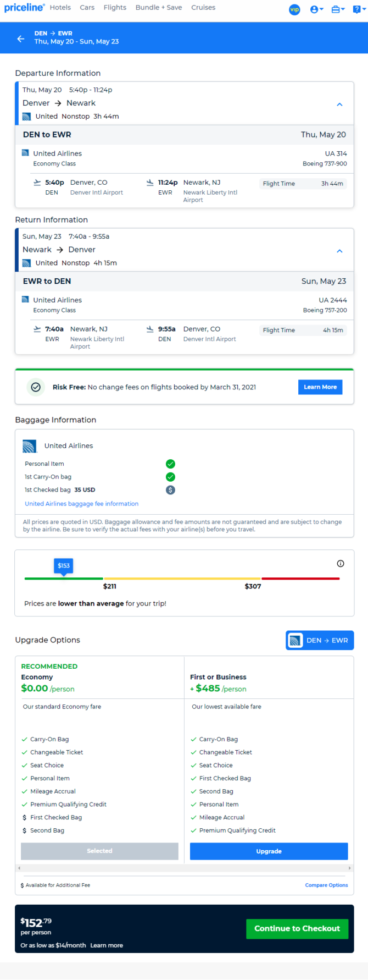Collapse the return flight details
The height and width of the screenshot is (980, 368).
tap(339, 251)
